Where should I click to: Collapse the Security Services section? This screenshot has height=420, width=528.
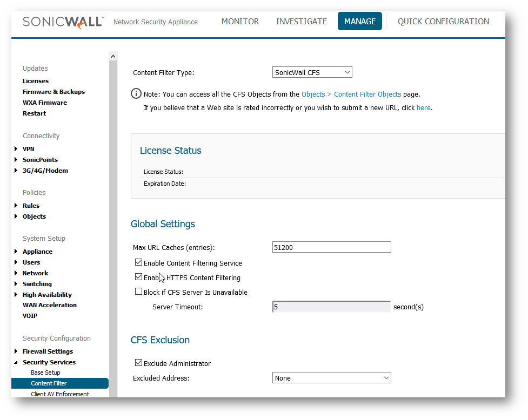[16, 362]
